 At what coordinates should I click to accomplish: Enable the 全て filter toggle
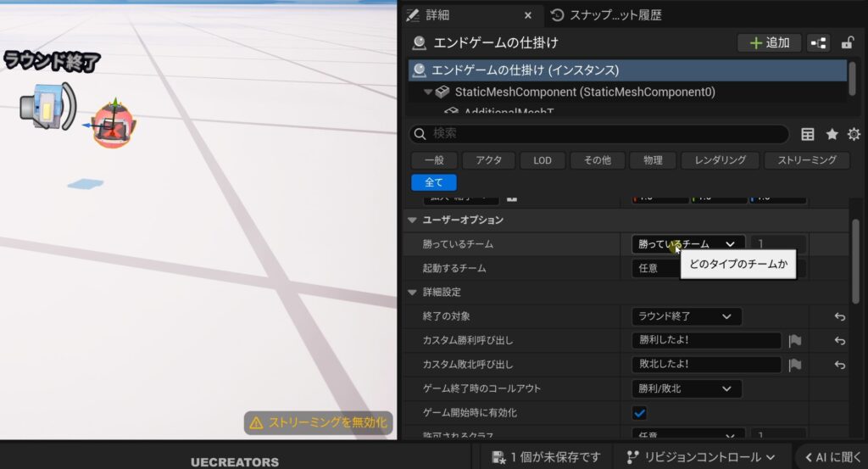[433, 182]
